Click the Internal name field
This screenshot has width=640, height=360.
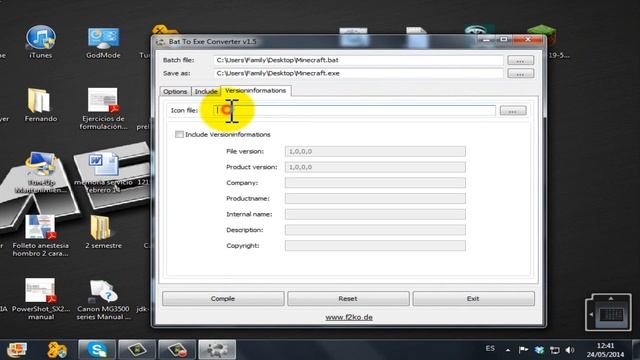click(x=375, y=214)
